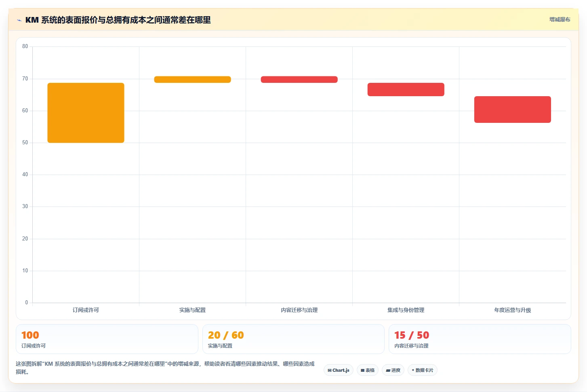The image size is (587, 392).
Task: Click the y-axis tick label 0
Action: [x=27, y=303]
